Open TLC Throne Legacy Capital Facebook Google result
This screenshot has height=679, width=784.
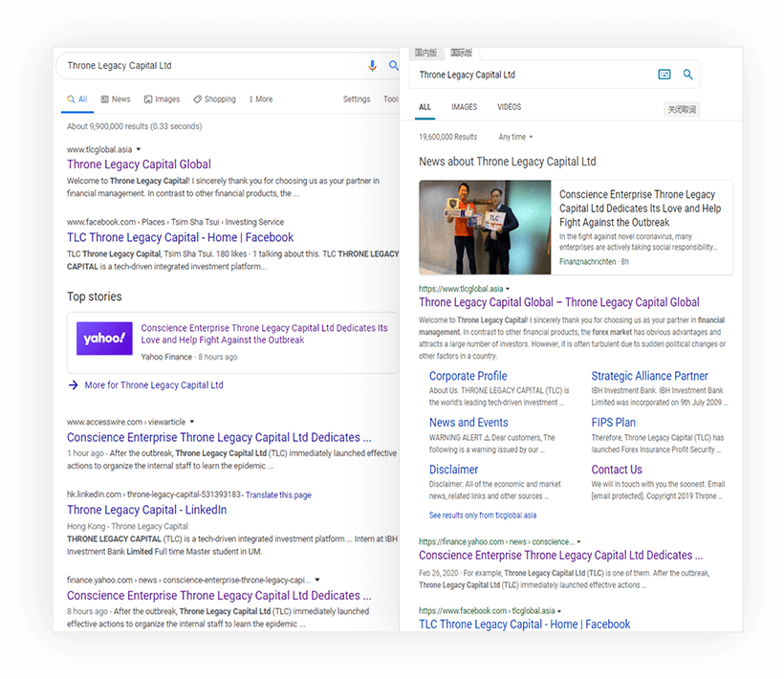(x=181, y=237)
